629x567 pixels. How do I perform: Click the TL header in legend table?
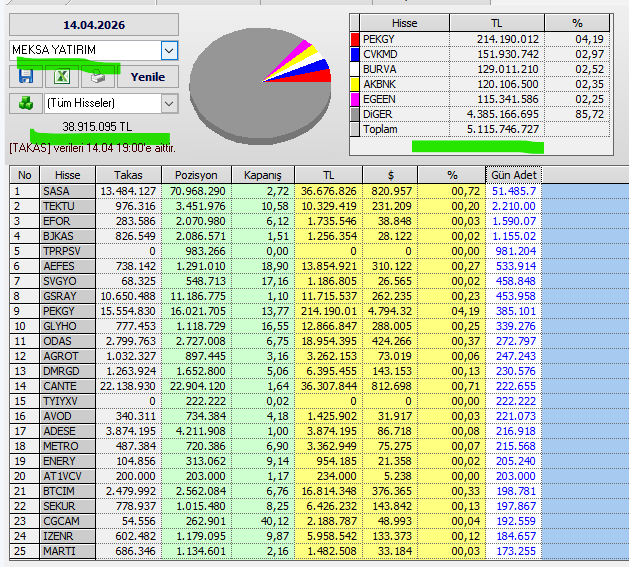[497, 23]
